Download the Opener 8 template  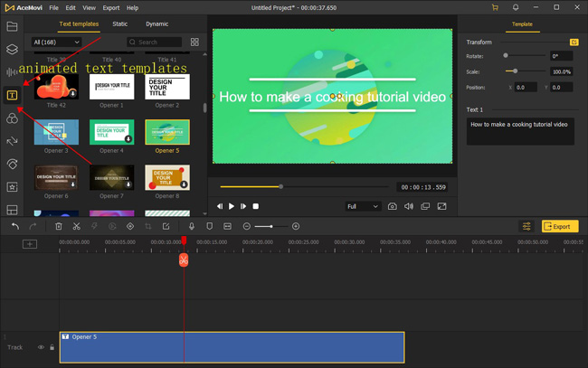click(184, 184)
